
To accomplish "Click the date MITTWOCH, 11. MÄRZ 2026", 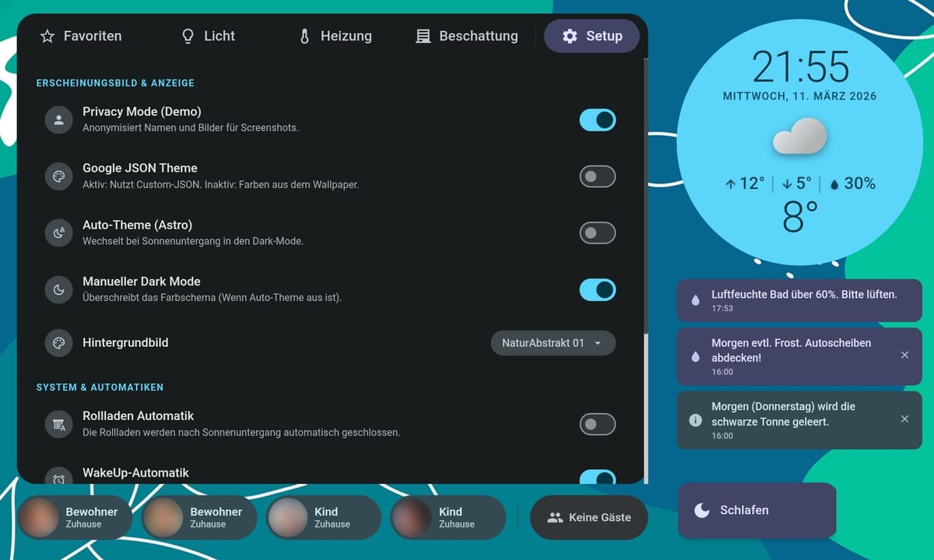I will click(x=800, y=96).
